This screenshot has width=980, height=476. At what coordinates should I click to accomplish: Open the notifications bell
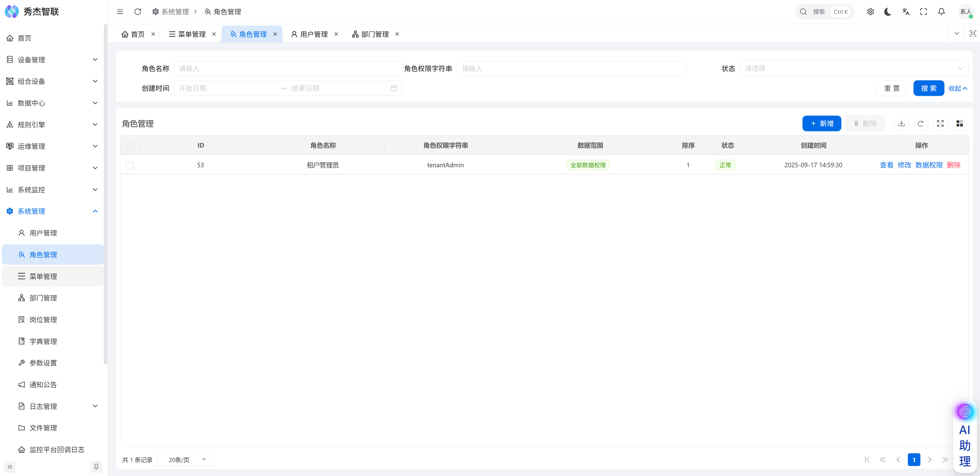[x=941, y=12]
